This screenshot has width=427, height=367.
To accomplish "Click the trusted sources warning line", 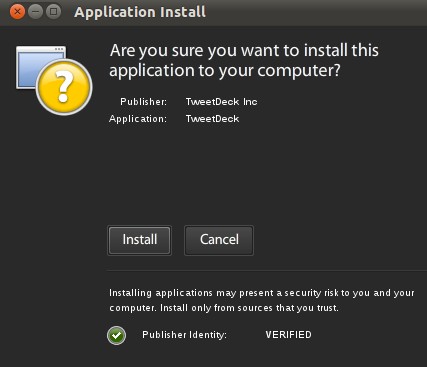I will coord(224,308).
